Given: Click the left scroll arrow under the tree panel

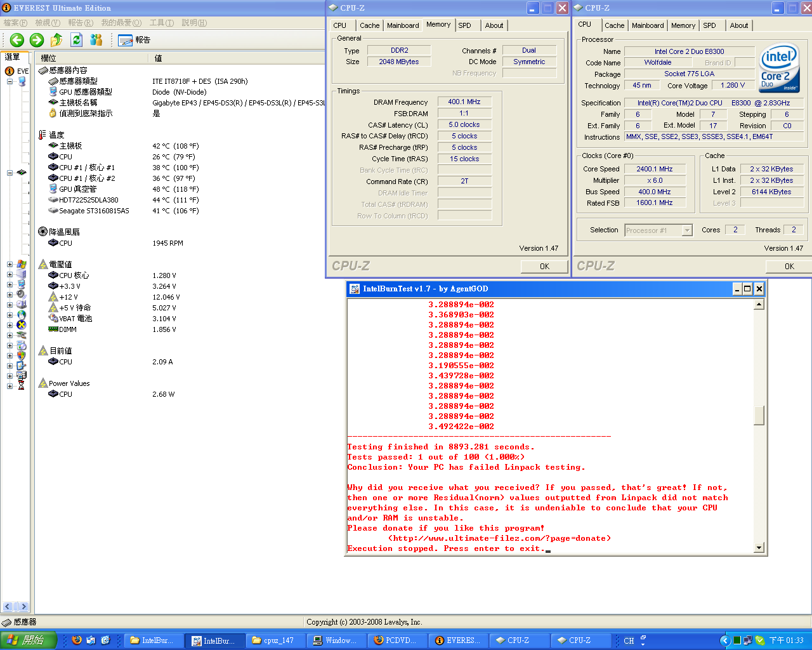Looking at the screenshot, I should click(8, 606).
